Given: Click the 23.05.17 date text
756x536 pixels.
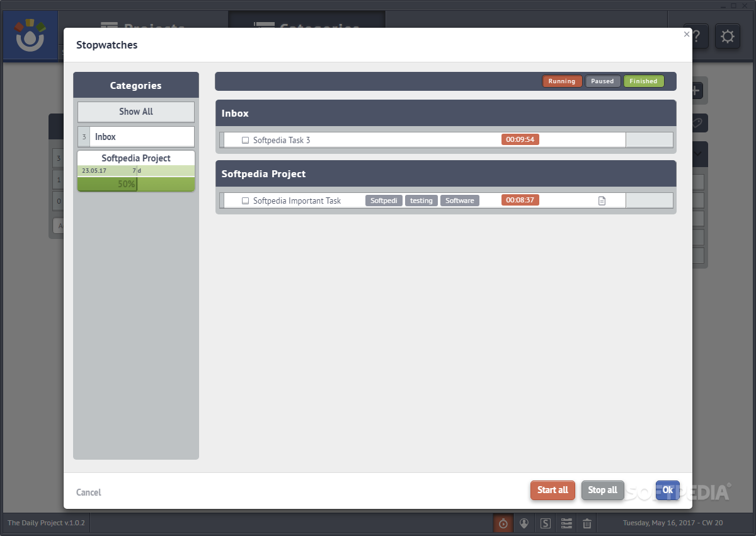Looking at the screenshot, I should [x=94, y=171].
